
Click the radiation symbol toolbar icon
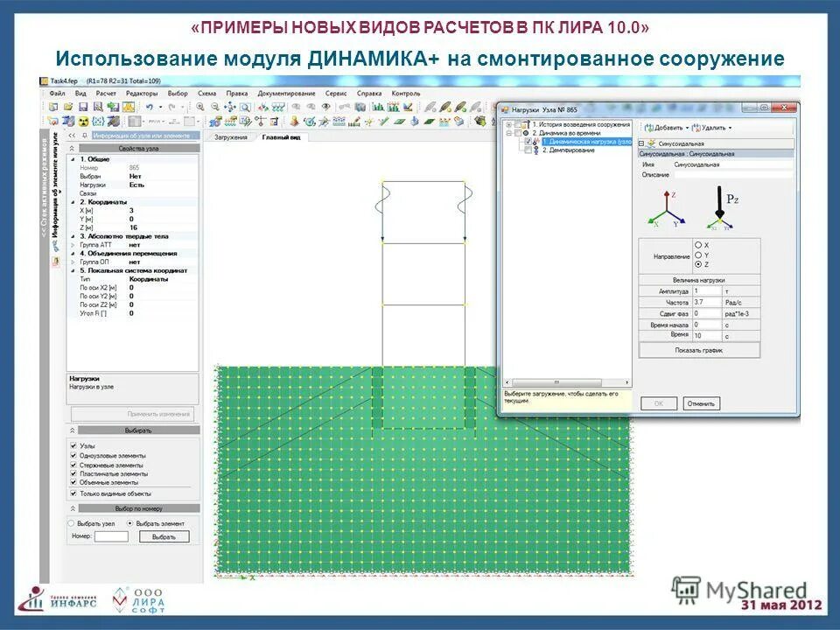(83, 122)
